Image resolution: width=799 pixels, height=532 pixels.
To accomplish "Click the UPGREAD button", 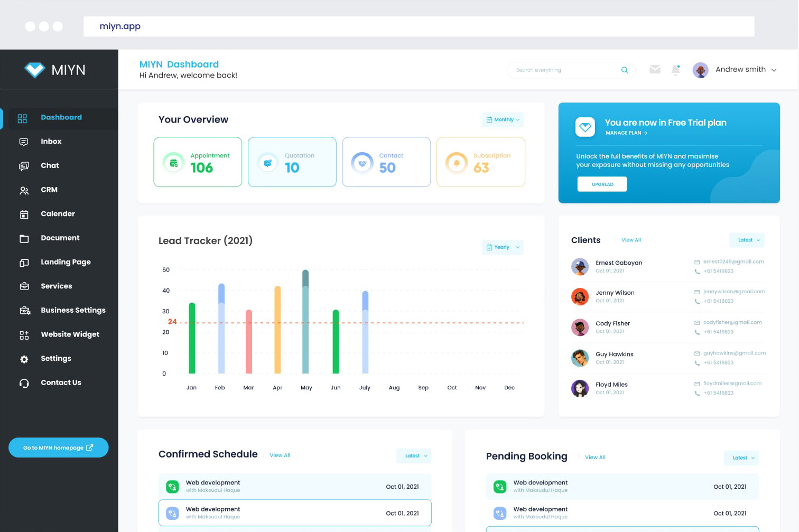I will tap(602, 184).
